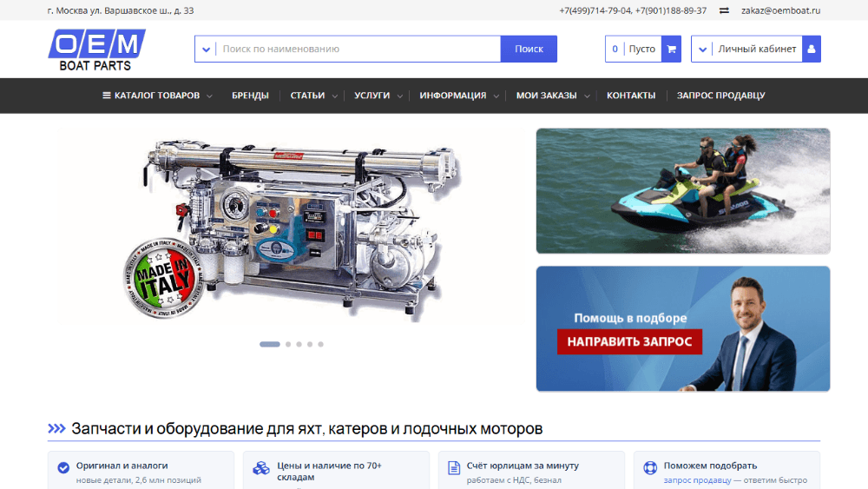The height and width of the screenshot is (489, 868).
Task: Click Цены и наличие по 70+ складам title
Action: [x=329, y=472]
